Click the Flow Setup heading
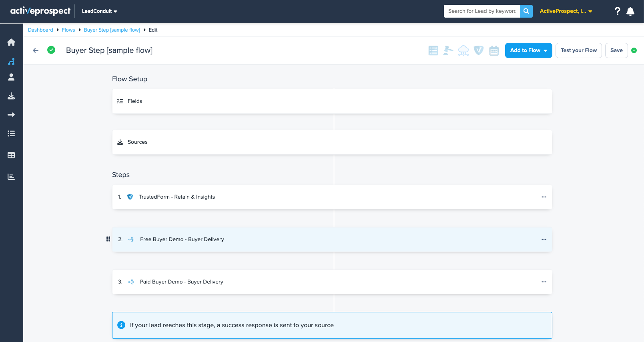 pyautogui.click(x=130, y=79)
